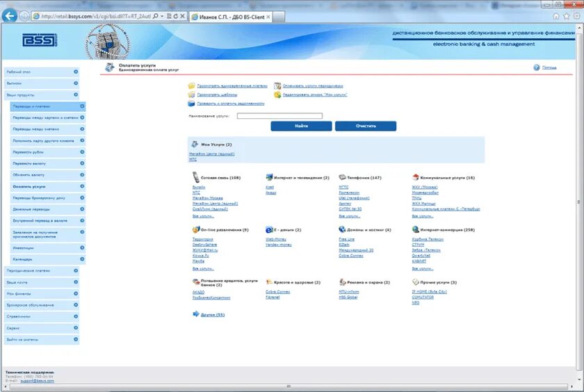Click the Оплатить услуги page header icon
The width and height of the screenshot is (584, 392).
click(x=110, y=67)
